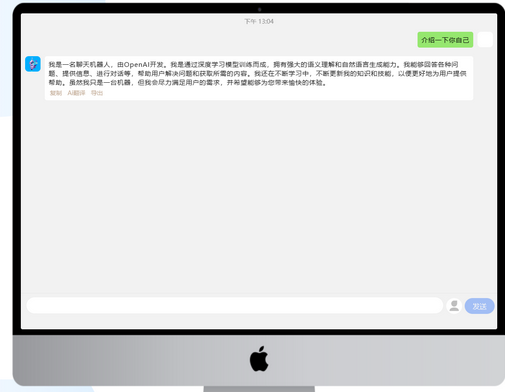This screenshot has width=505, height=392.
Task: Send the message with the 发送 button
Action: click(x=479, y=306)
